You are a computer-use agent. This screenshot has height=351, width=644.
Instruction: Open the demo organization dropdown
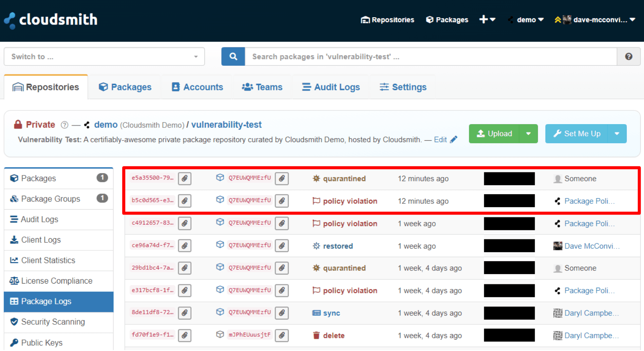point(526,20)
